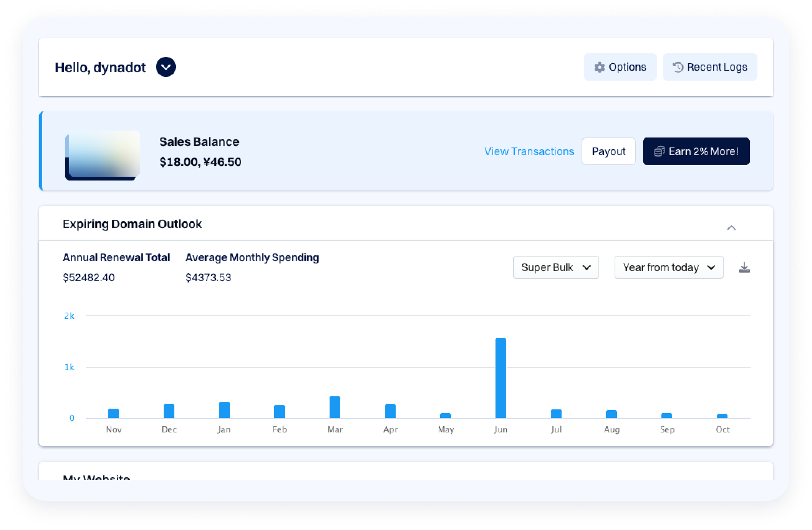The height and width of the screenshot is (530, 812).
Task: Click the Options button
Action: pyautogui.click(x=620, y=67)
